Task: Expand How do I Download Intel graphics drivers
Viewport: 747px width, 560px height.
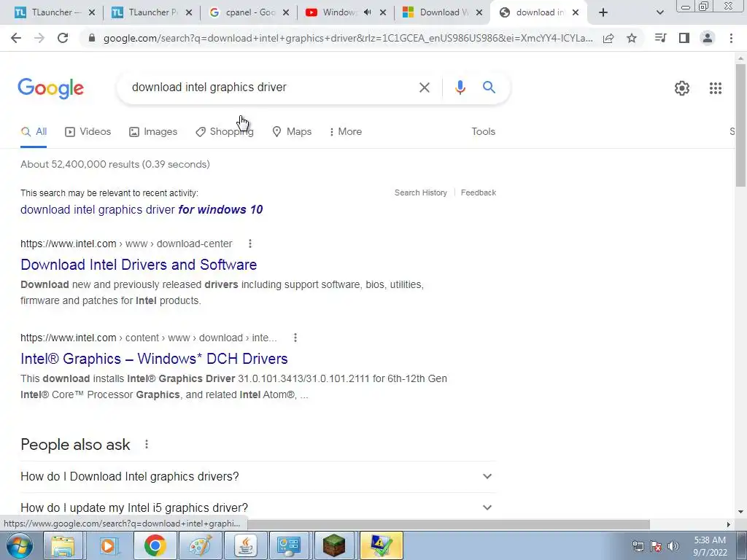Action: (258, 477)
